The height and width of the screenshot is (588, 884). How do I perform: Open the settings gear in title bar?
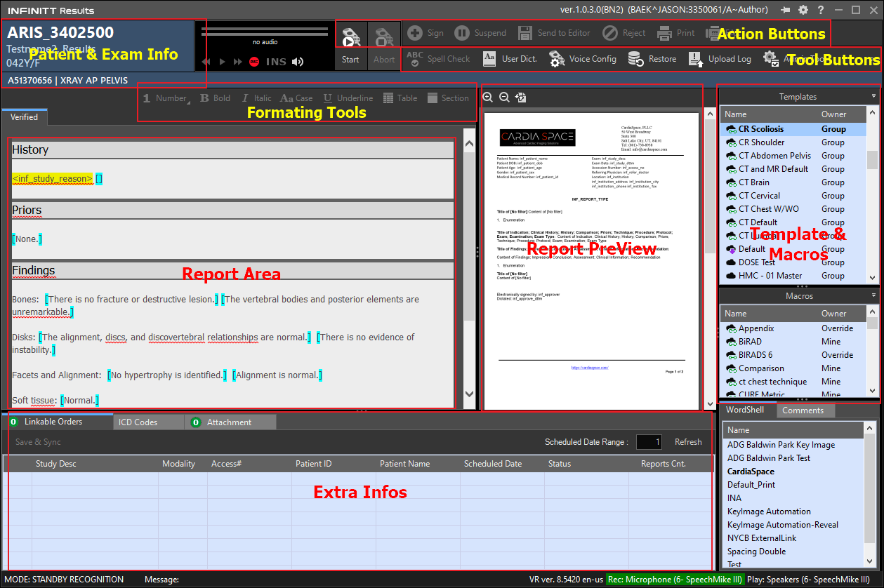(803, 11)
